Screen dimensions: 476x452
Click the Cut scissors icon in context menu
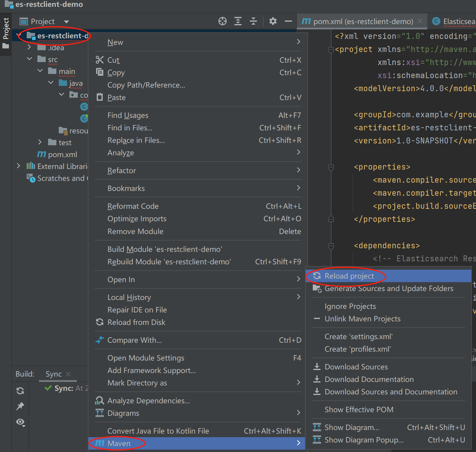click(100, 60)
